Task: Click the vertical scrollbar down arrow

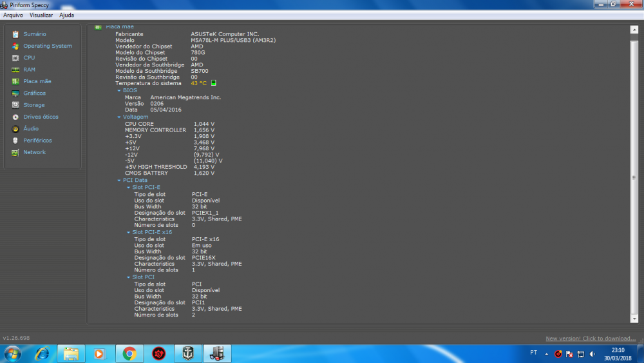Action: pyautogui.click(x=632, y=319)
